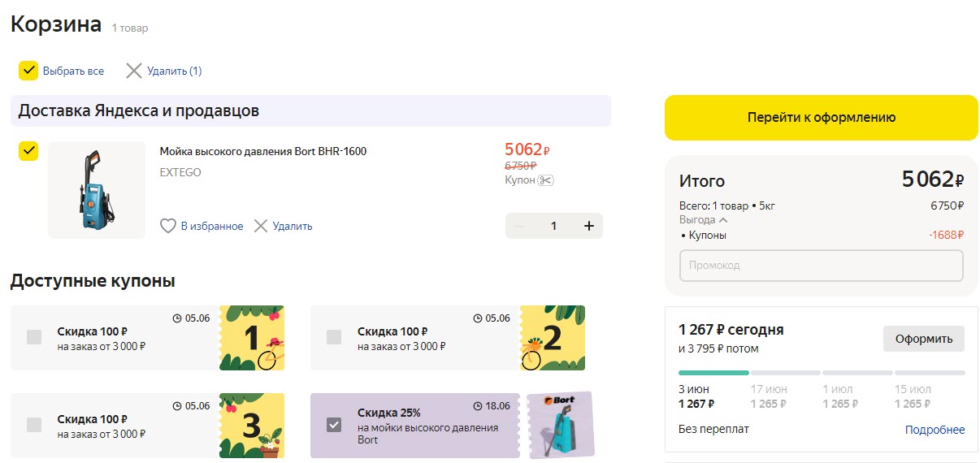Click the X icon beside Удалить (1)

[134, 71]
